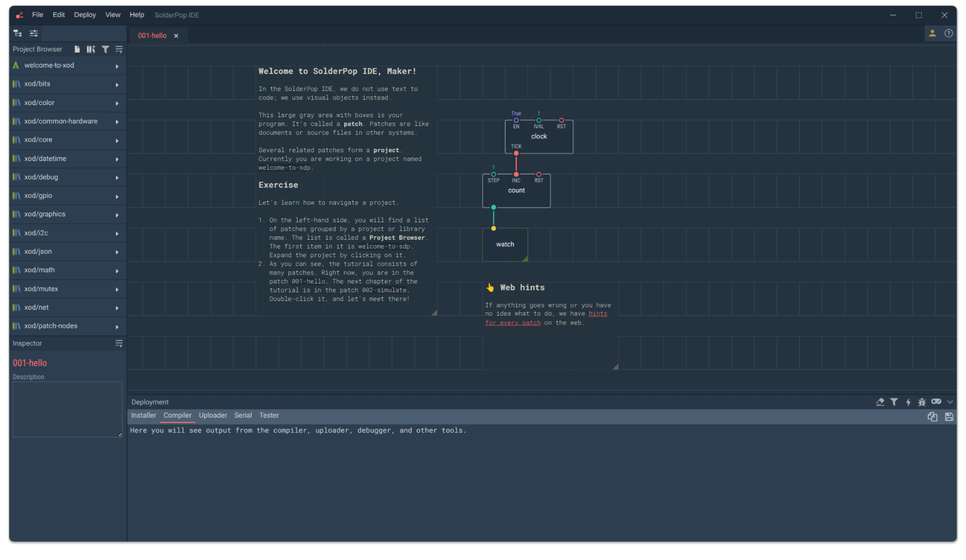Save the log with the floppy disk icon
The height and width of the screenshot is (560, 966).
(949, 416)
